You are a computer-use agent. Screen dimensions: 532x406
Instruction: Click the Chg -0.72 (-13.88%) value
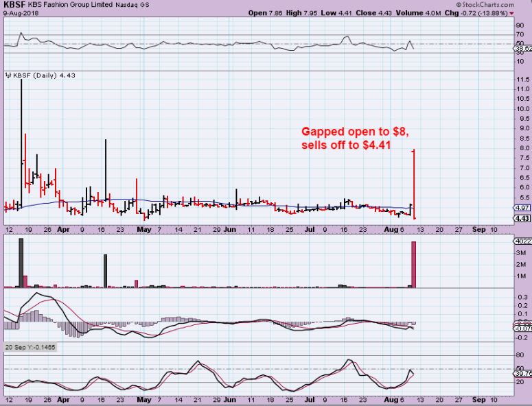pyautogui.click(x=476, y=13)
